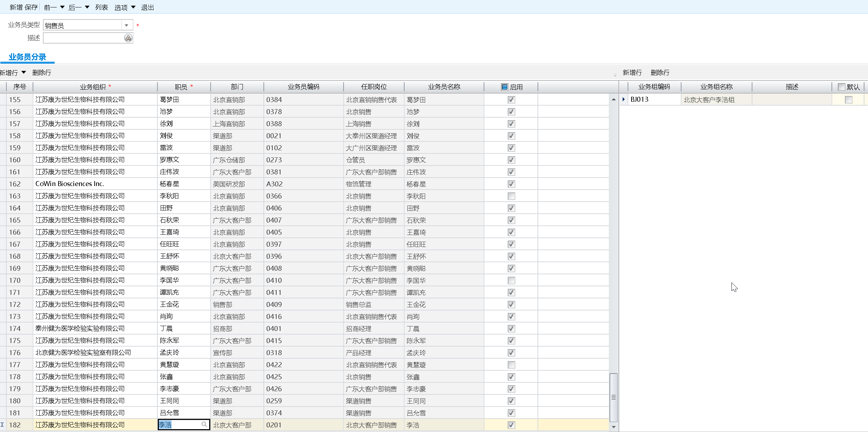Click the 任职岗位 column header
Viewport: 868px width, 432px height.
[374, 87]
